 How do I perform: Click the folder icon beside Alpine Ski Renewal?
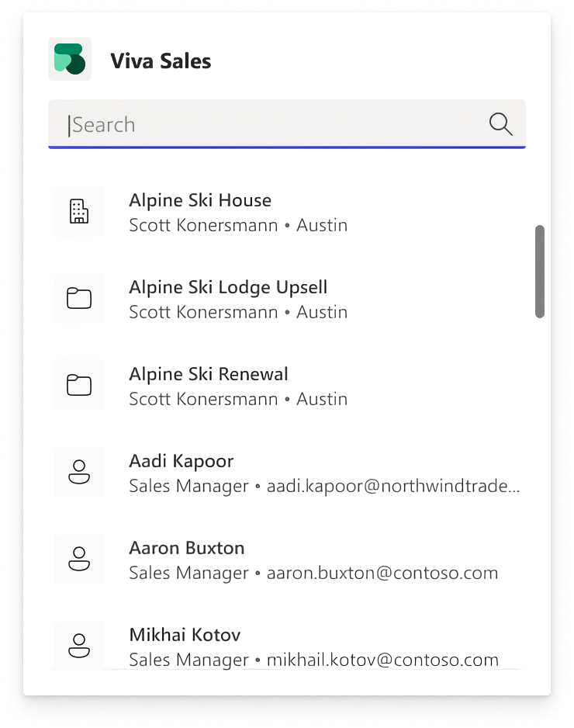point(79,385)
